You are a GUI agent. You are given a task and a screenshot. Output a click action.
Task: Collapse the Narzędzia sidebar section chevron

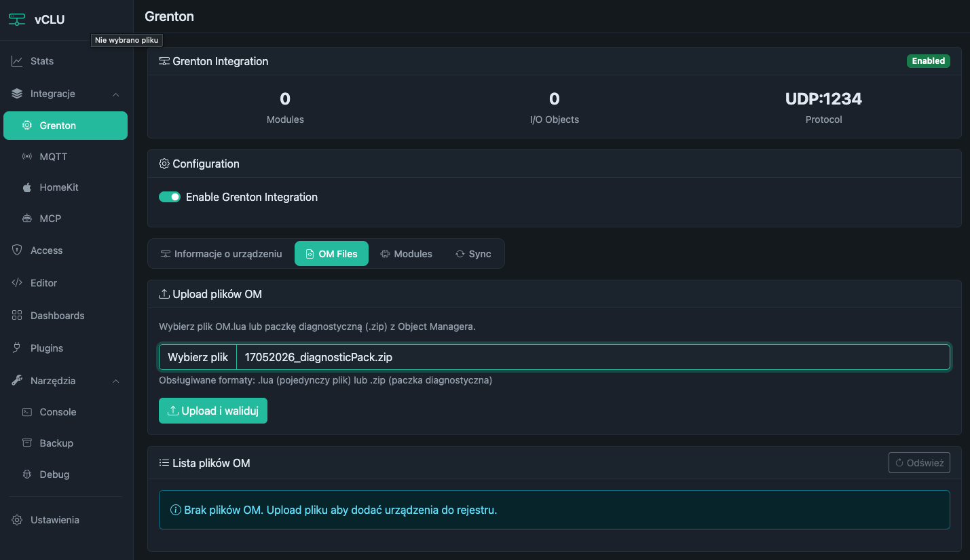pyautogui.click(x=116, y=381)
